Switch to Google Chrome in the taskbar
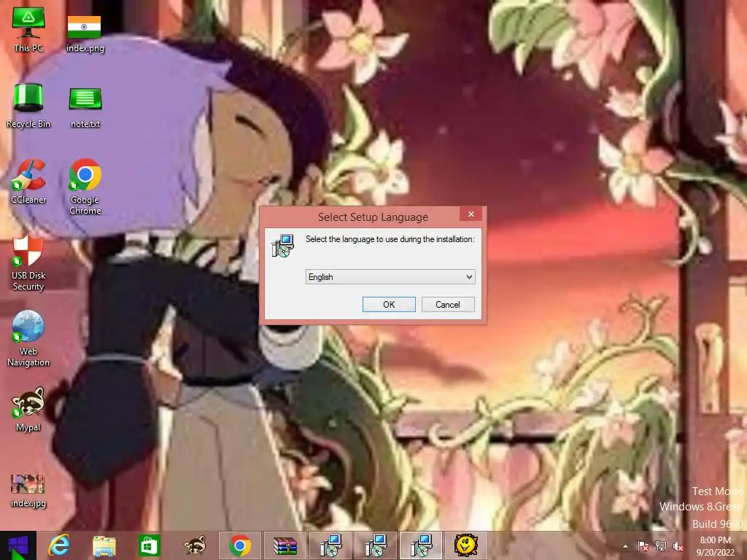The height and width of the screenshot is (560, 747). pos(239,545)
